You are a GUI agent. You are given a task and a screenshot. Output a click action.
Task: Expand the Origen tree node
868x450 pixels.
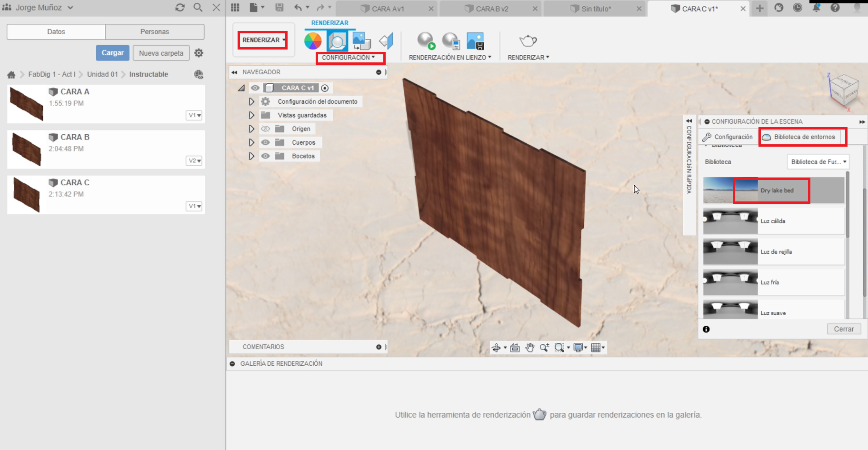point(251,129)
